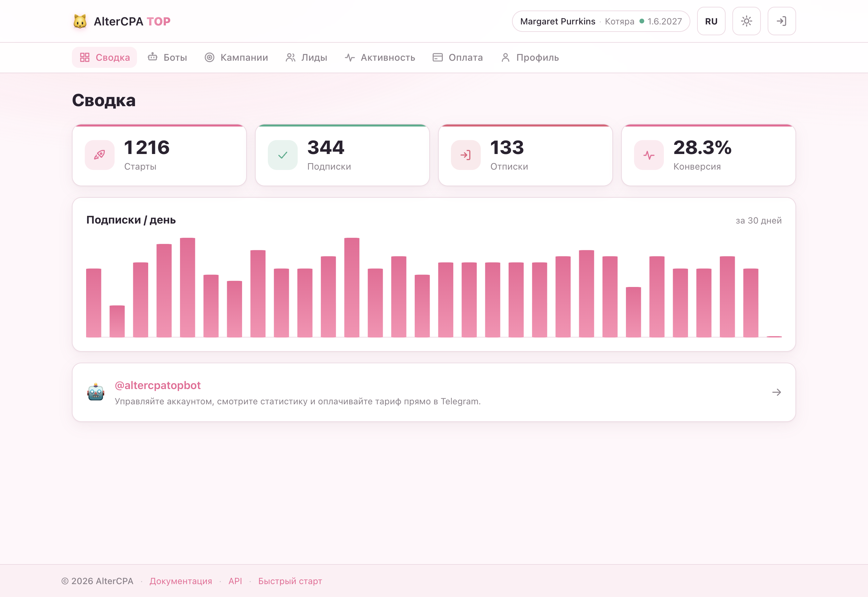Click the robot emoji on bot card
This screenshot has width=868, height=597.
tap(96, 392)
